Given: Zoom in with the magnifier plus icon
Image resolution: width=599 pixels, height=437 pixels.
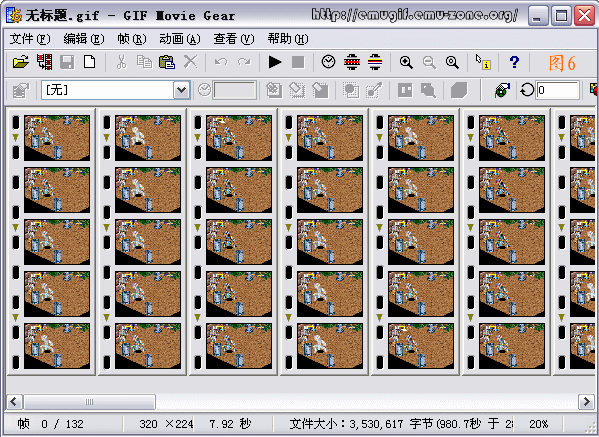Looking at the screenshot, I should [406, 62].
